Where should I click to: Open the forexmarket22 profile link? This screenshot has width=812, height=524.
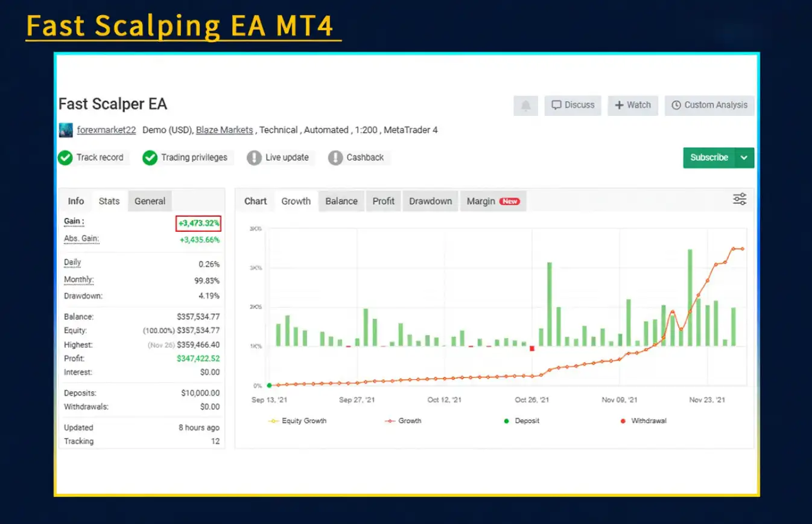(106, 130)
